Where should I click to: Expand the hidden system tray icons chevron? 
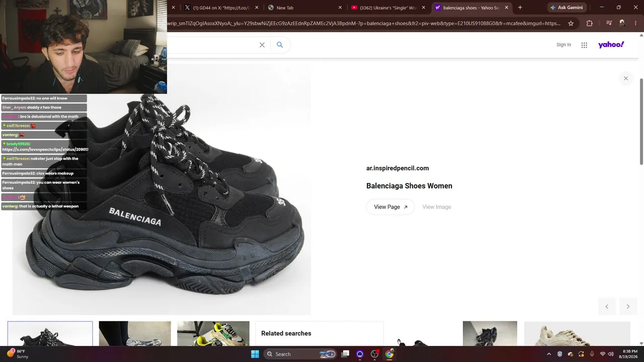pyautogui.click(x=549, y=354)
